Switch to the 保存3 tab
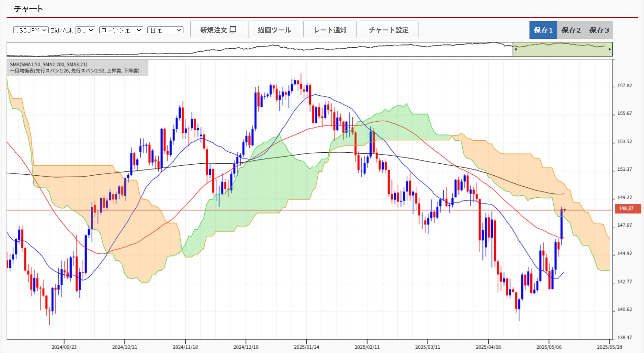Screen dimensions: 644x353 (599, 30)
